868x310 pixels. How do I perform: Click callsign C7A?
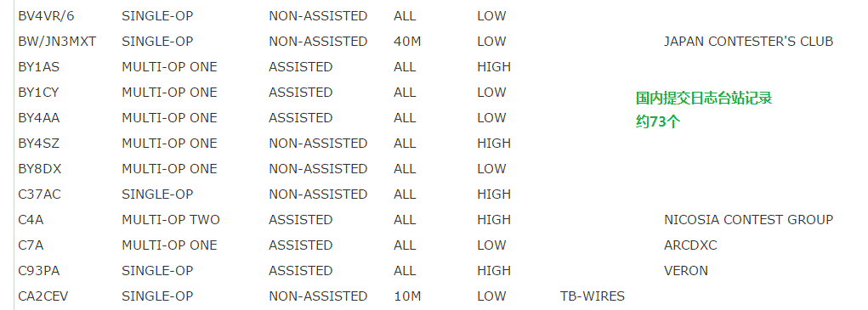31,245
